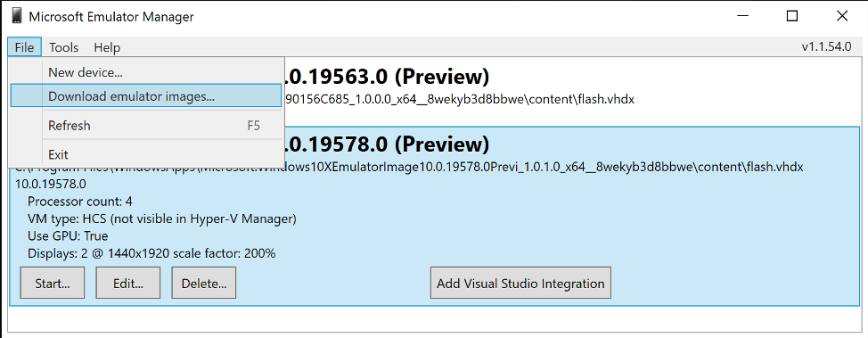Click the version label v1.1.54.0
Viewport: 868px width, 338px height.
(826, 47)
